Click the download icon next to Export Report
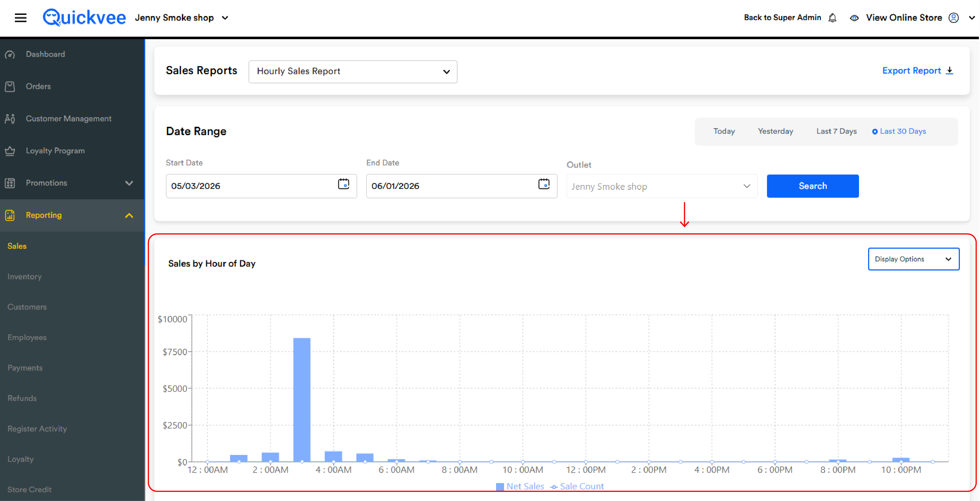 tap(950, 70)
